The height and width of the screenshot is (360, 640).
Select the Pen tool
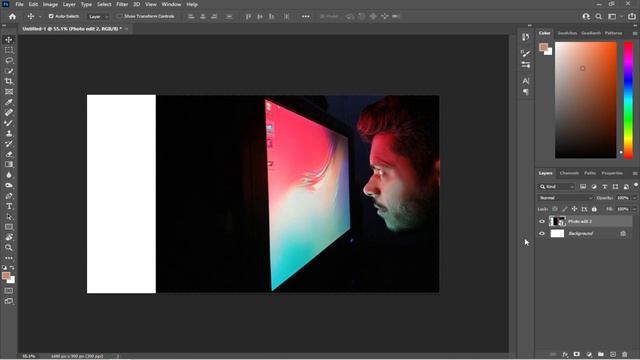tap(9, 196)
